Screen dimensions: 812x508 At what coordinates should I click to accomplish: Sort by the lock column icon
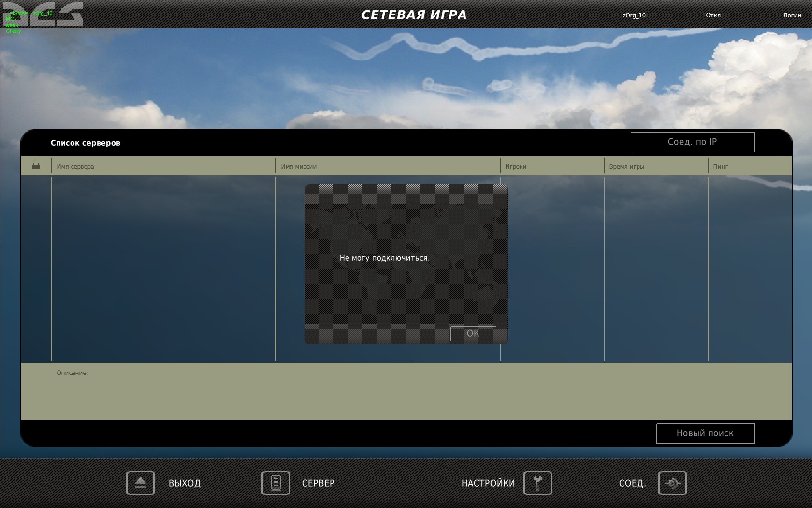(36, 165)
